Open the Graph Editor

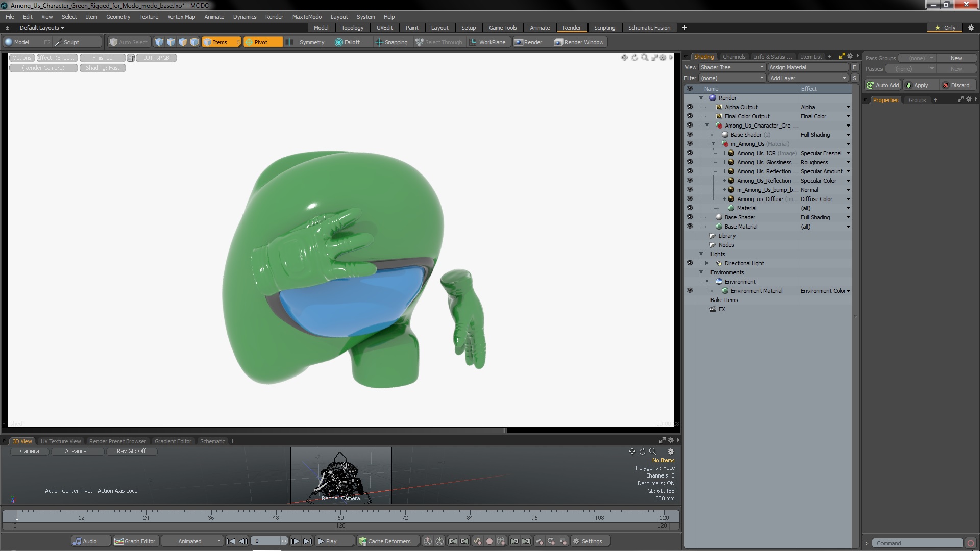click(x=135, y=541)
